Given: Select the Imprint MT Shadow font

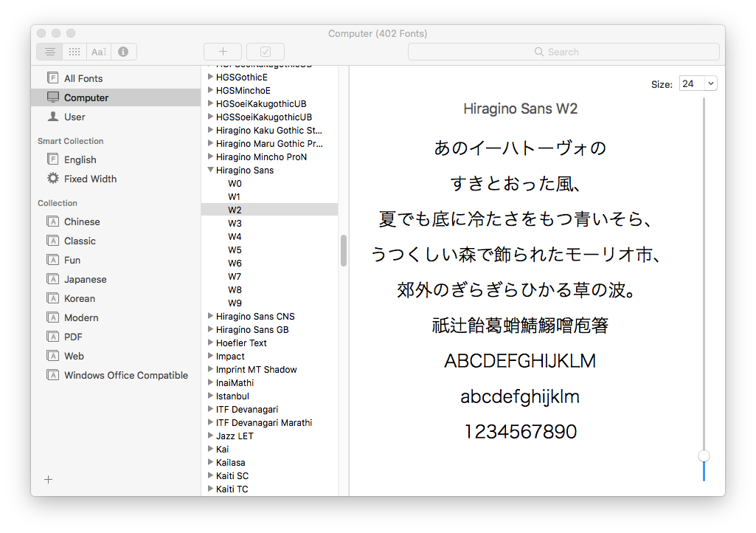Looking at the screenshot, I should [x=269, y=369].
